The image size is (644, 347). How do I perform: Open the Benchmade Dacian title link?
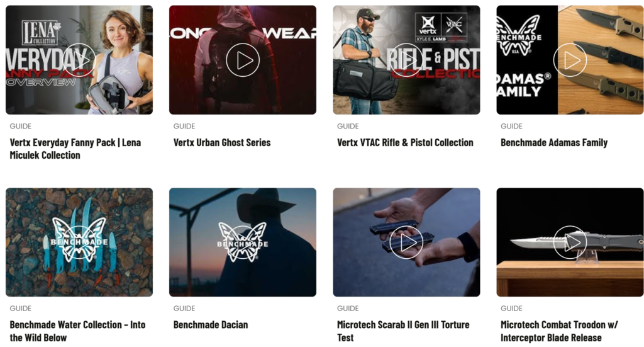pyautogui.click(x=210, y=325)
